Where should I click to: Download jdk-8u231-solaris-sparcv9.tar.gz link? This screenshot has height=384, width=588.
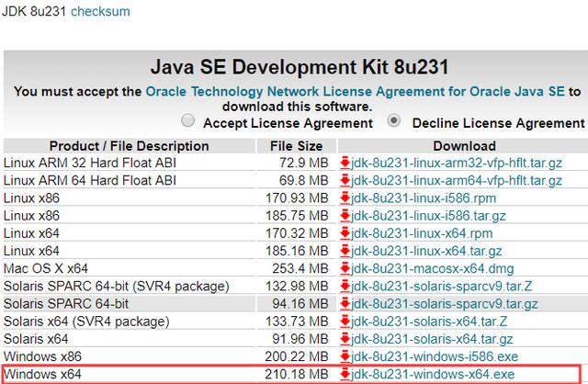pos(445,304)
